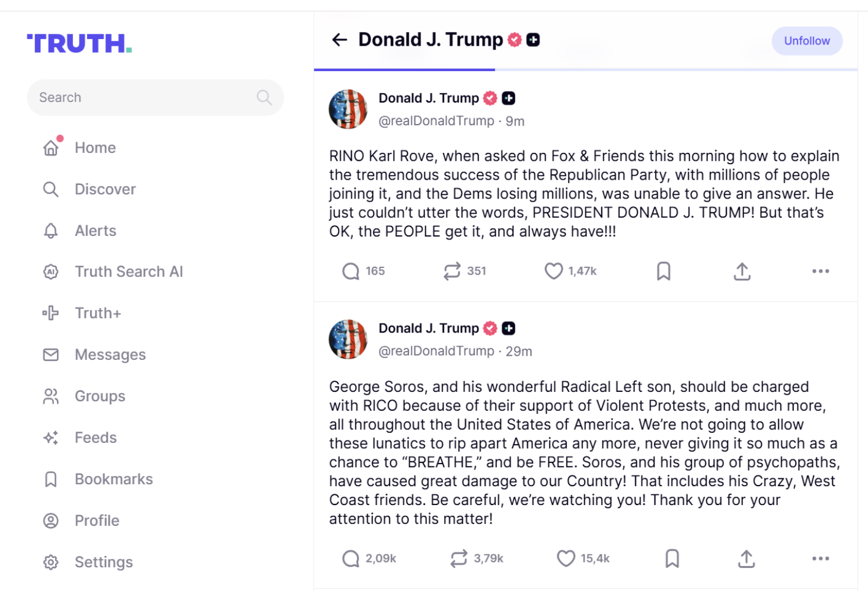Open replies on the Karl Rove post
The width and height of the screenshot is (868, 591).
[x=351, y=271]
